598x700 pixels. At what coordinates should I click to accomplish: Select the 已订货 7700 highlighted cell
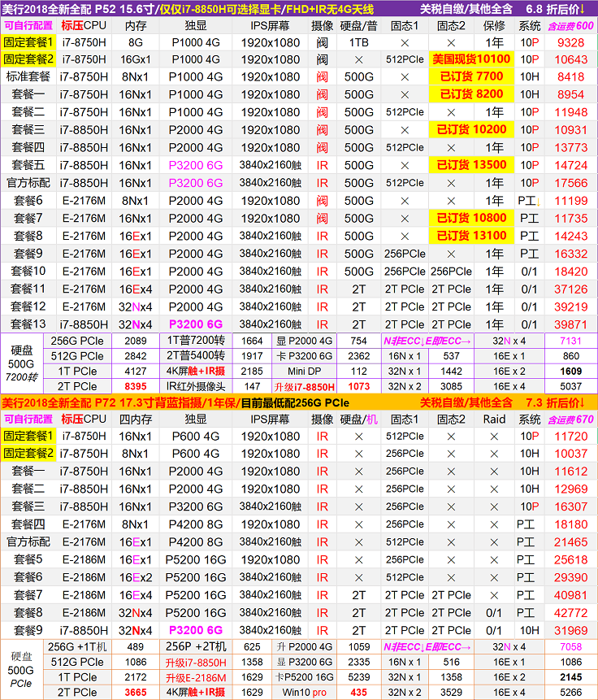click(x=471, y=76)
